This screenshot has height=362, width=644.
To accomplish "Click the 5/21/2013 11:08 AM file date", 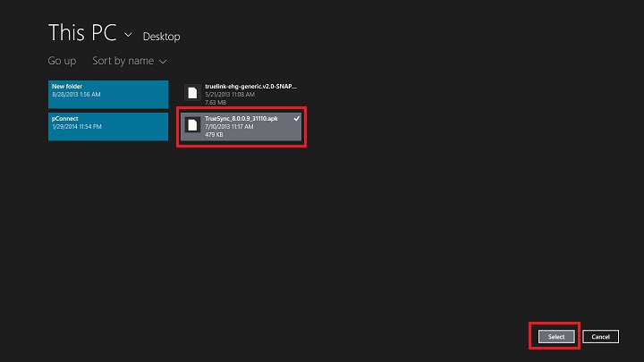I will point(231,95).
